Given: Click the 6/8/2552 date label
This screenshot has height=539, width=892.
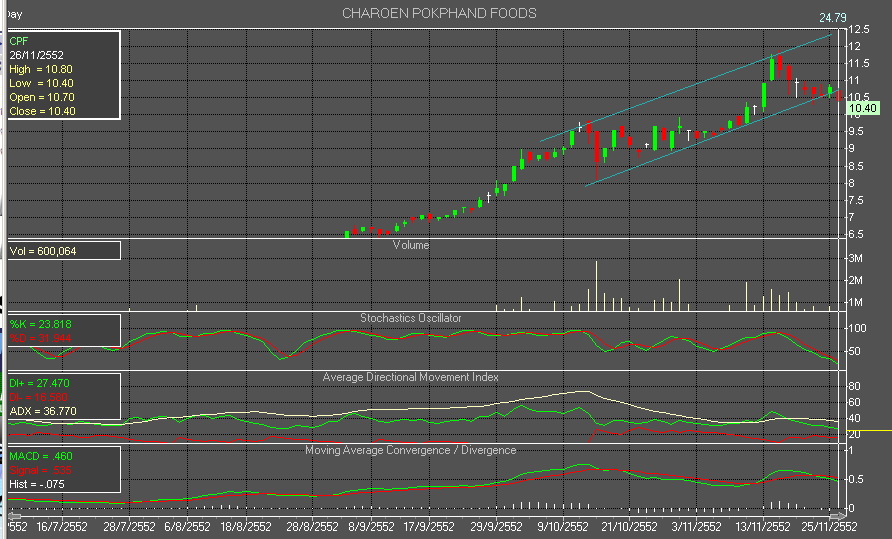Looking at the screenshot, I should [187, 527].
